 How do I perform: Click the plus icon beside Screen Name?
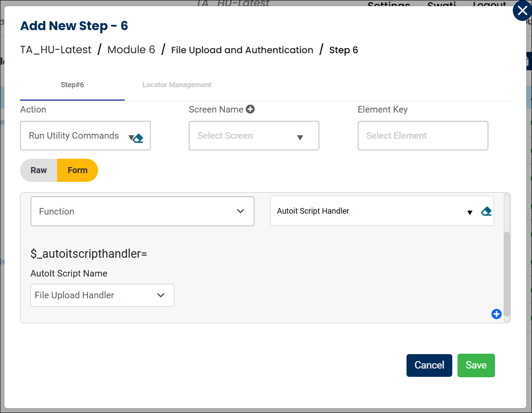(250, 109)
